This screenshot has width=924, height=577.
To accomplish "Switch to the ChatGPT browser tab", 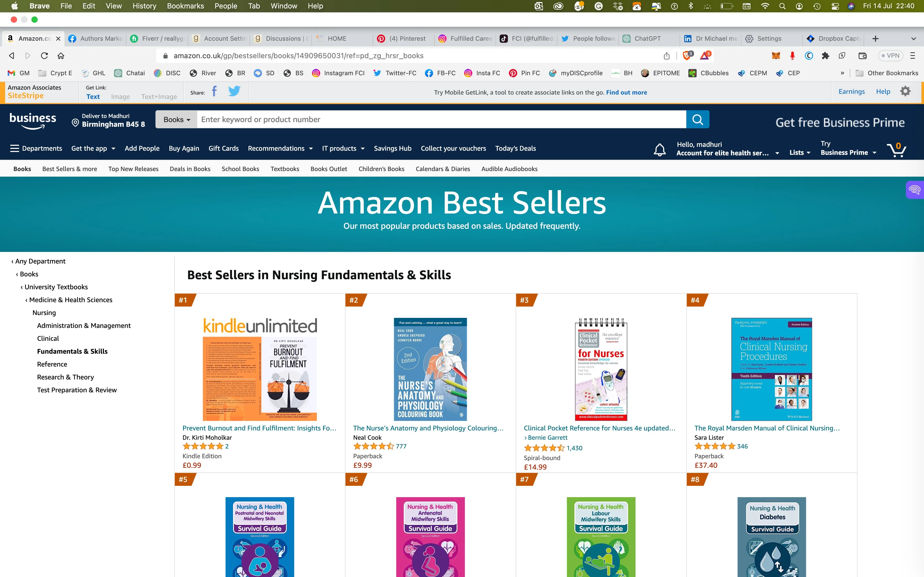I will pos(648,39).
